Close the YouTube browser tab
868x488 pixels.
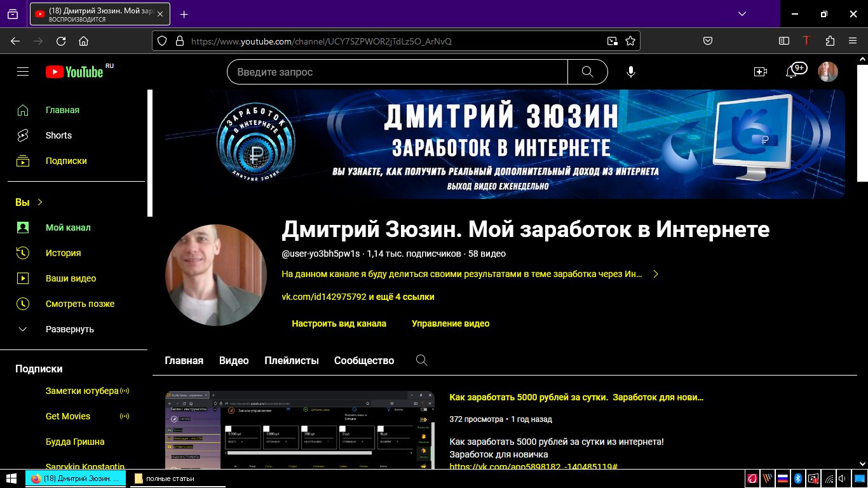pyautogui.click(x=160, y=14)
